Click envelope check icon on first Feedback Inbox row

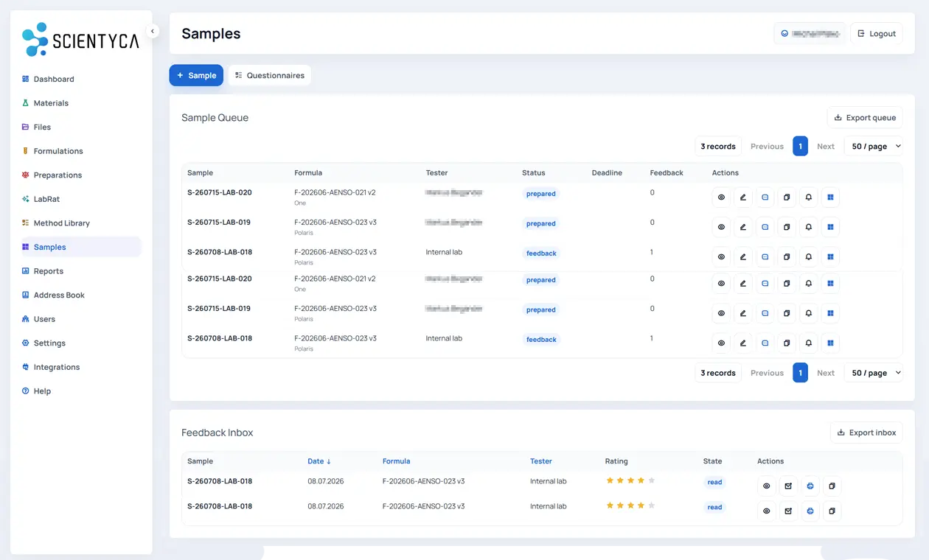pos(788,486)
